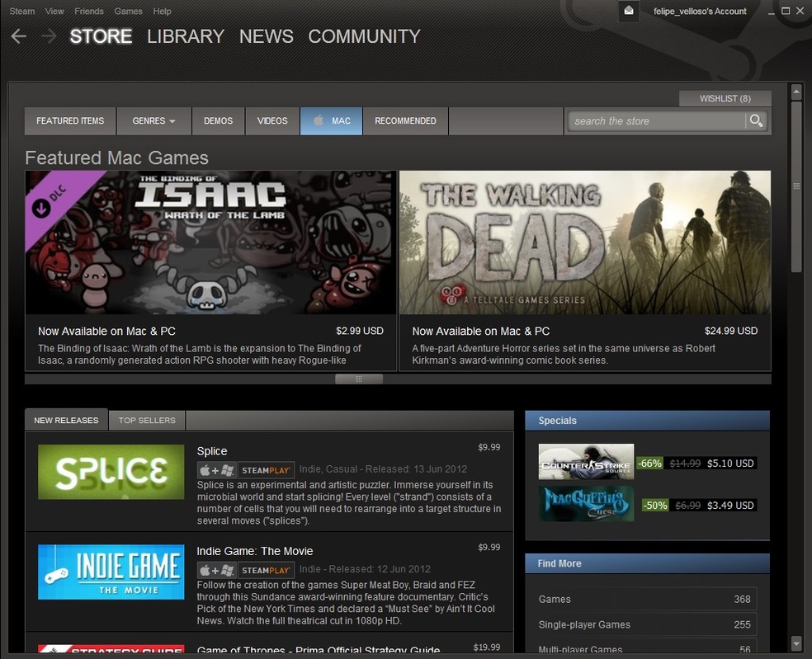The height and width of the screenshot is (659, 812).
Task: Select the Featured Items tab
Action: (70, 120)
